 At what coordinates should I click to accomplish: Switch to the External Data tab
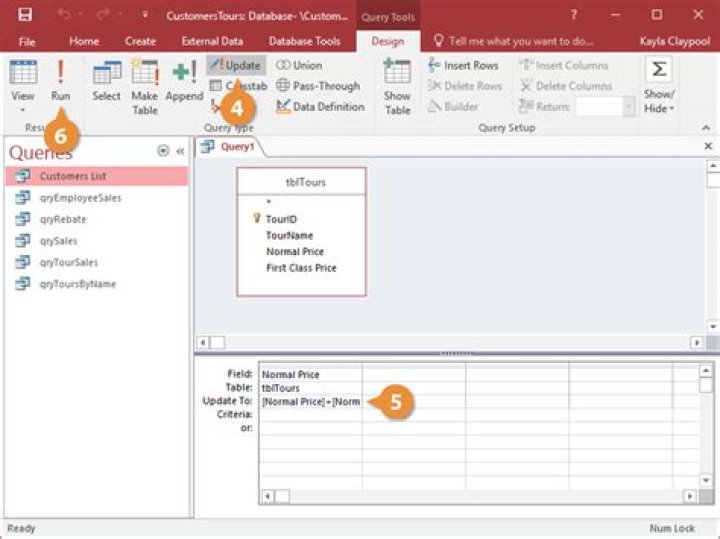[x=212, y=41]
